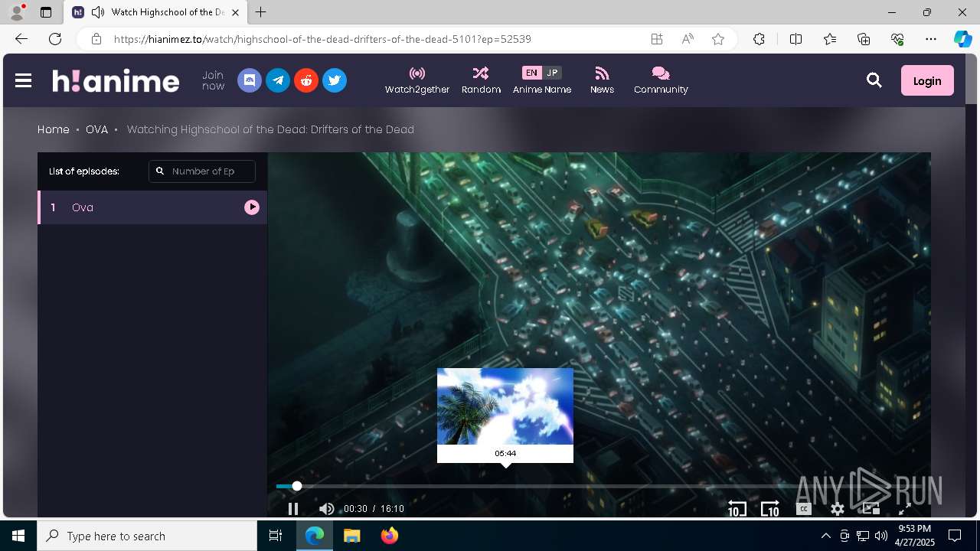Select episode 1 Ova in list
The width and height of the screenshot is (980, 551).
(152, 207)
